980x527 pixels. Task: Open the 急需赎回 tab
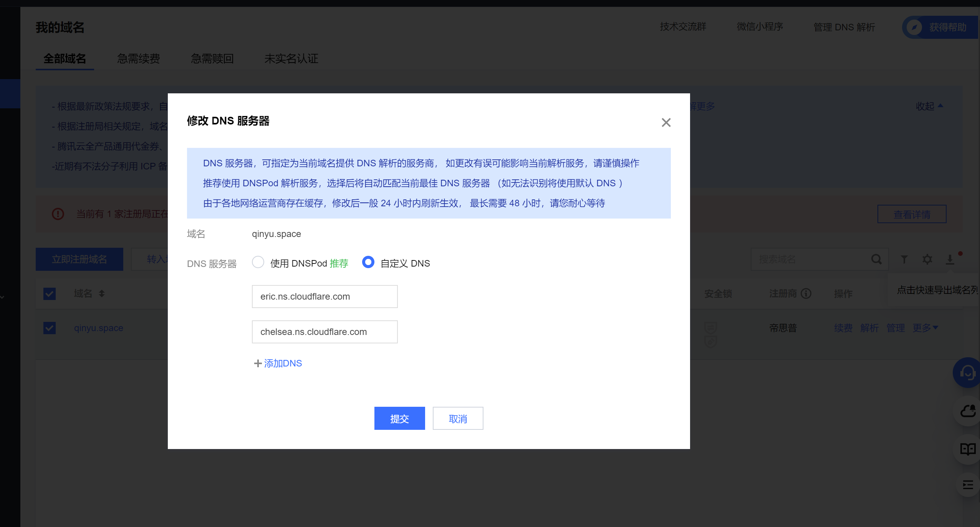(212, 59)
